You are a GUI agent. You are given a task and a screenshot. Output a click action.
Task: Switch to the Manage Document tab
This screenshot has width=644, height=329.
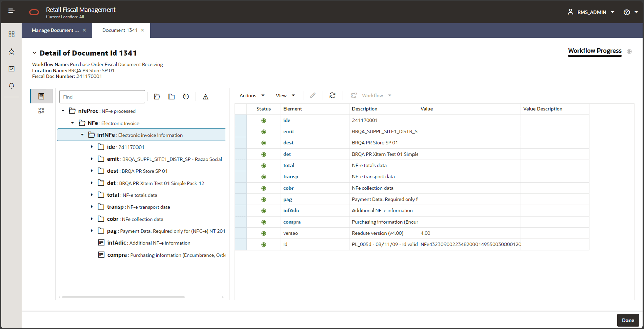(55, 30)
